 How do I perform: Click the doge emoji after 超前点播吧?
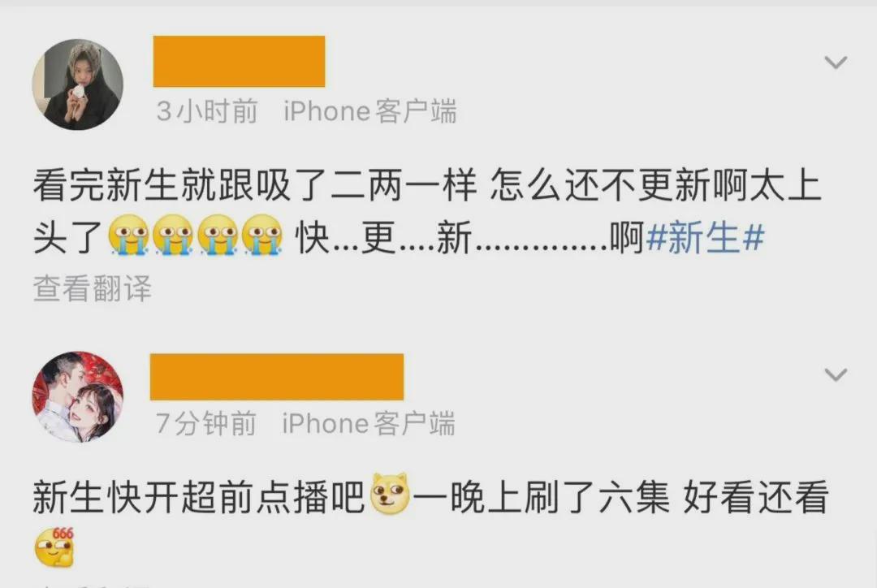[391, 494]
